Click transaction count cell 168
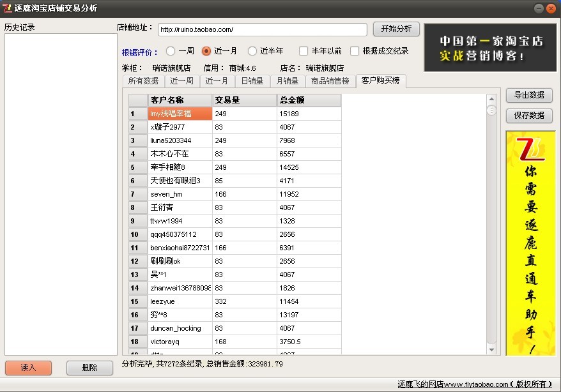 pyautogui.click(x=244, y=342)
